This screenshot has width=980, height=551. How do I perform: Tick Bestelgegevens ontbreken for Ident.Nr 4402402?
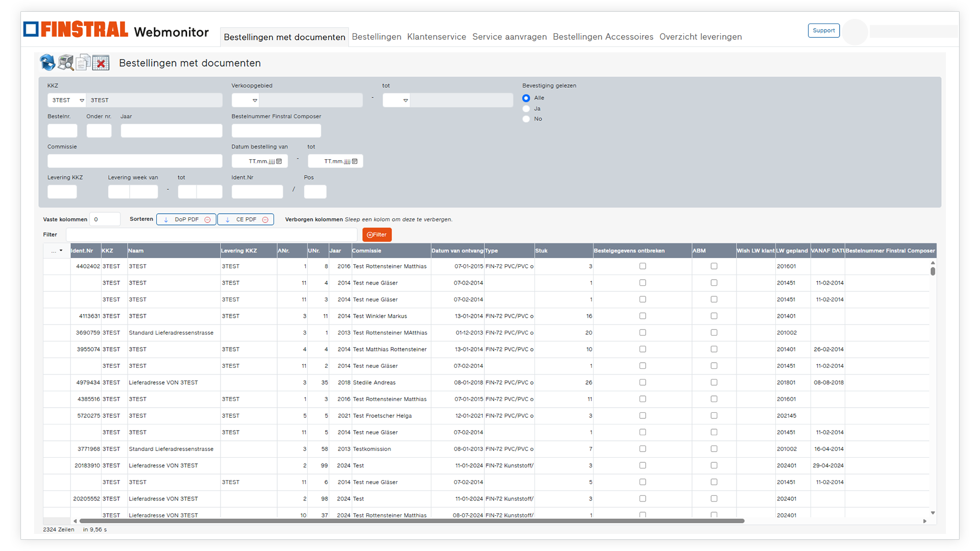[x=643, y=266]
